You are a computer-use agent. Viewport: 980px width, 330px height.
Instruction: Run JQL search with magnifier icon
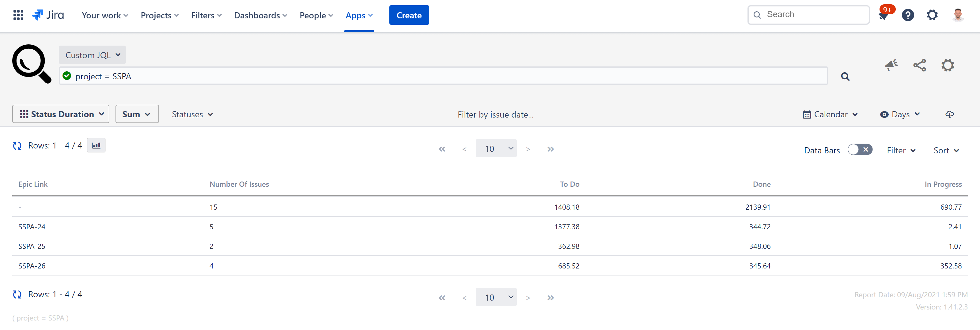point(845,77)
